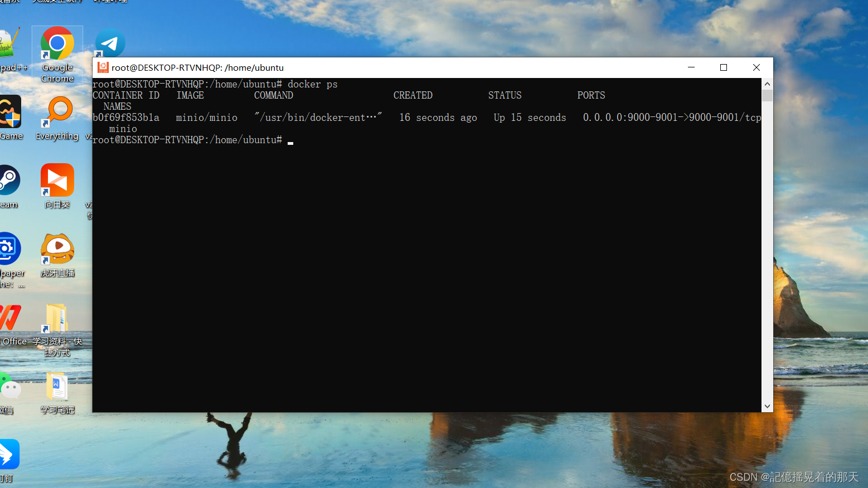Click the IMAGE column header

click(190, 95)
